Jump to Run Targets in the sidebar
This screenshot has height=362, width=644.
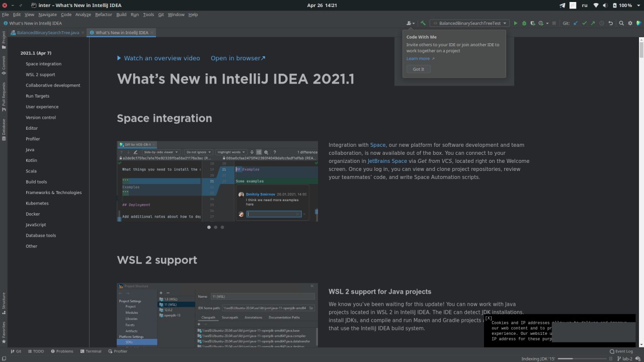click(38, 96)
